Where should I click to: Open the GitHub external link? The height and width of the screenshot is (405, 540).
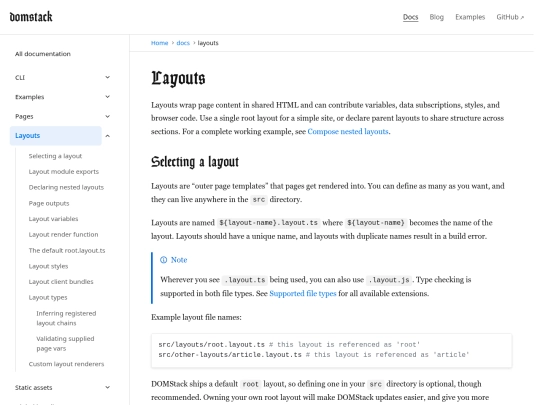click(510, 17)
